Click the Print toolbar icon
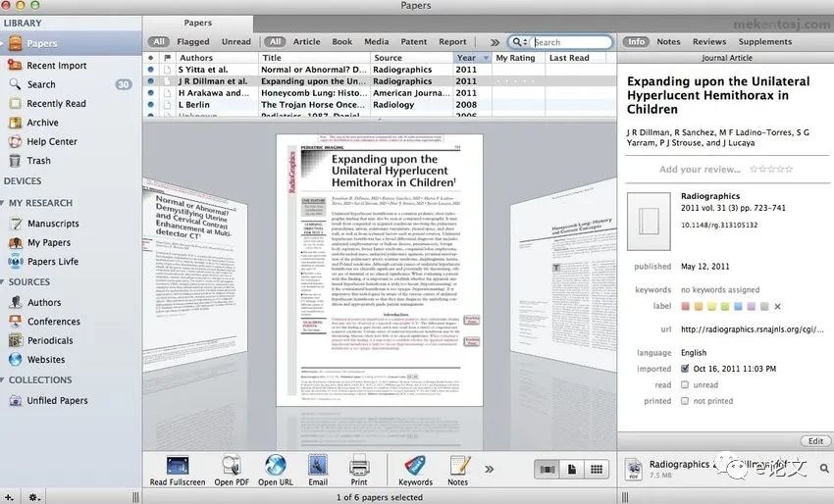834x504 pixels. pyautogui.click(x=359, y=467)
